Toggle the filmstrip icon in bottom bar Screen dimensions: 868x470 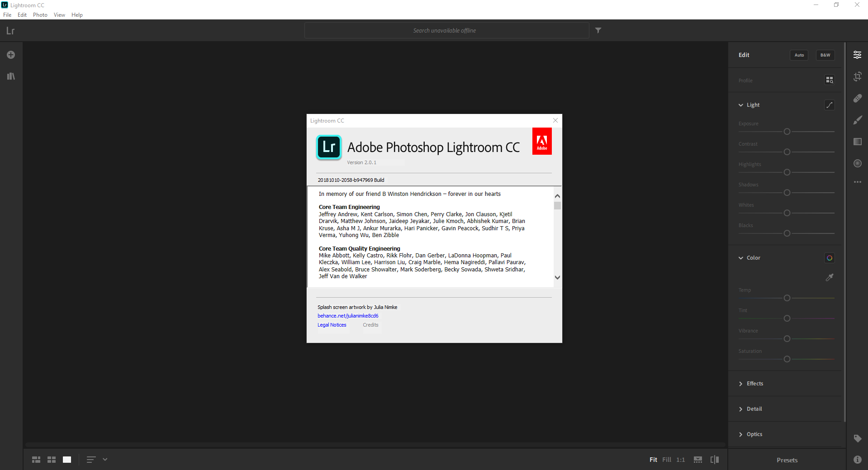point(698,460)
